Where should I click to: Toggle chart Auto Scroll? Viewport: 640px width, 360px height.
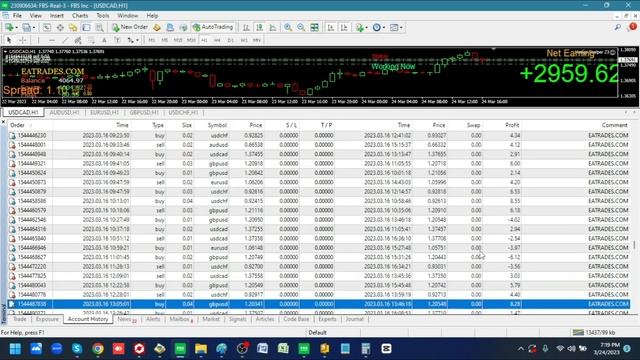[331, 27]
